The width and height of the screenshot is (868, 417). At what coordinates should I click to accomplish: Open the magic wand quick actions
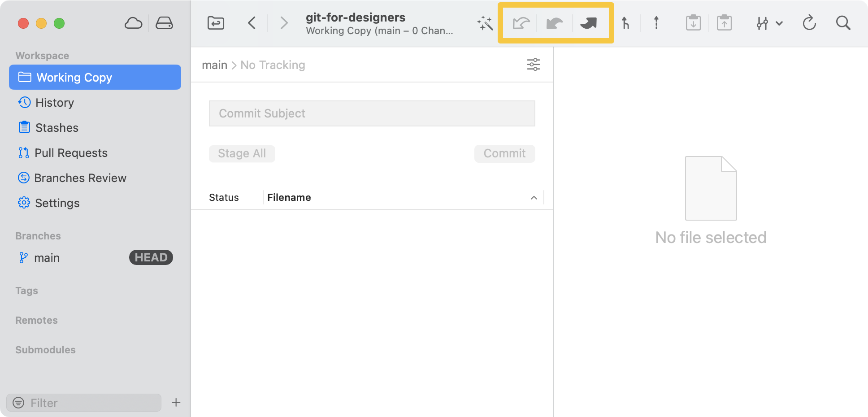click(485, 23)
